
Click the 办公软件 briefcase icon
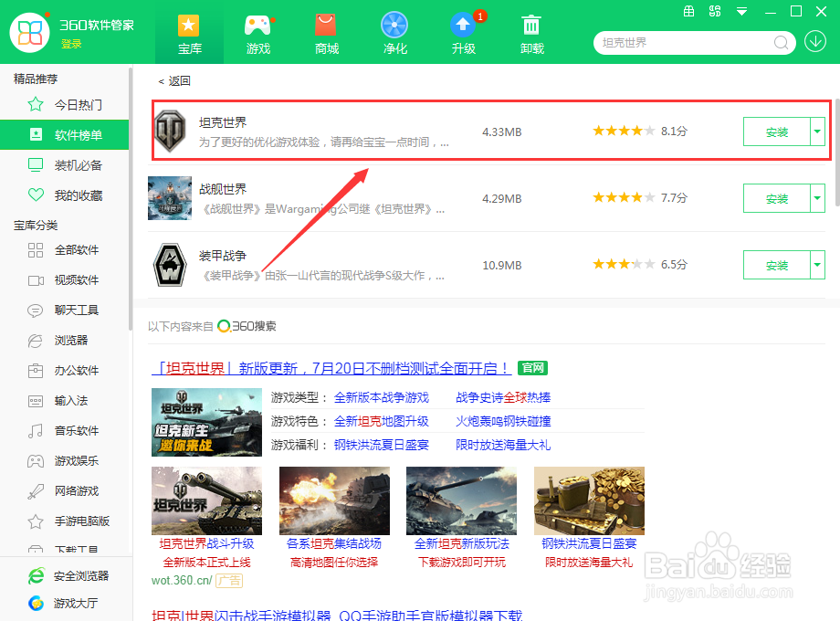tap(36, 370)
